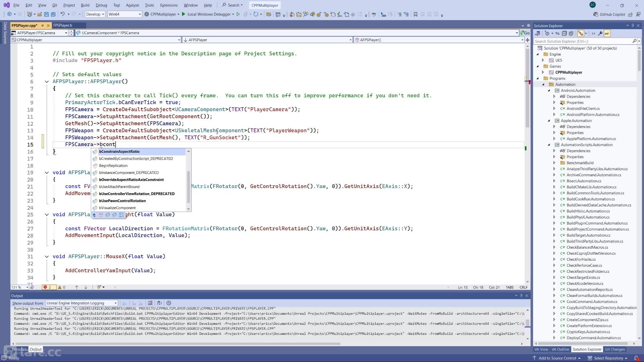Image resolution: width=644 pixels, height=362 pixels.
Task: Click the Restart circular arrow icon
Action: [x=256, y=14]
